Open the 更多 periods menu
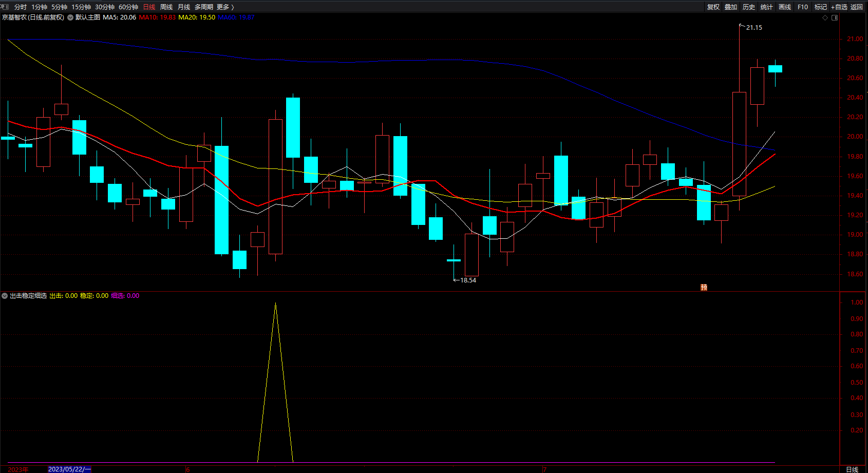868x473 pixels. click(225, 7)
